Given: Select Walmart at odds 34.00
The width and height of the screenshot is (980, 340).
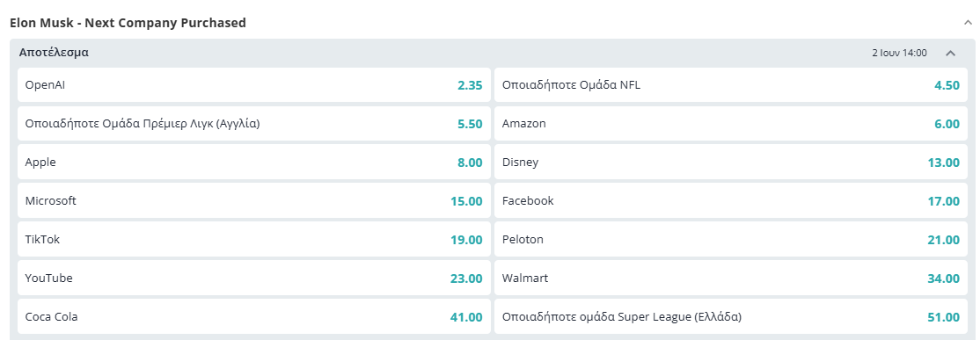Looking at the screenshot, I should click(731, 279).
